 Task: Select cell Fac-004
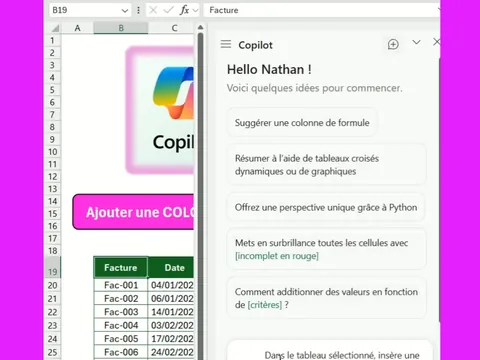121,325
